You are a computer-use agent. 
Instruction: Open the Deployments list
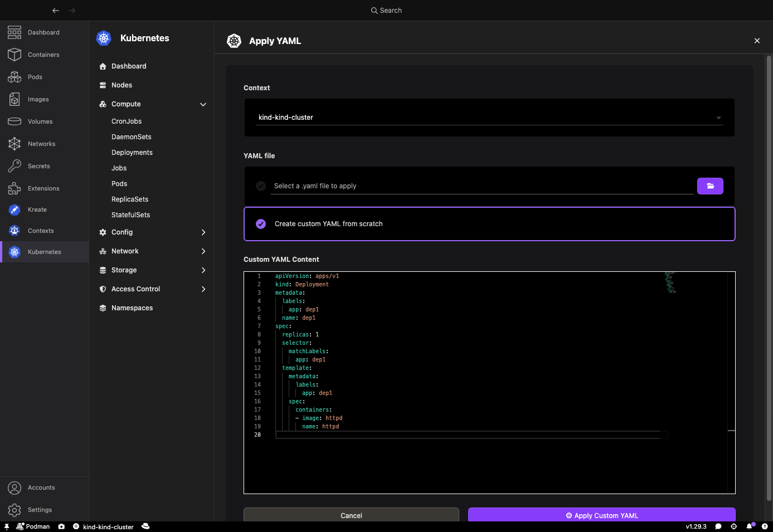[x=132, y=153]
